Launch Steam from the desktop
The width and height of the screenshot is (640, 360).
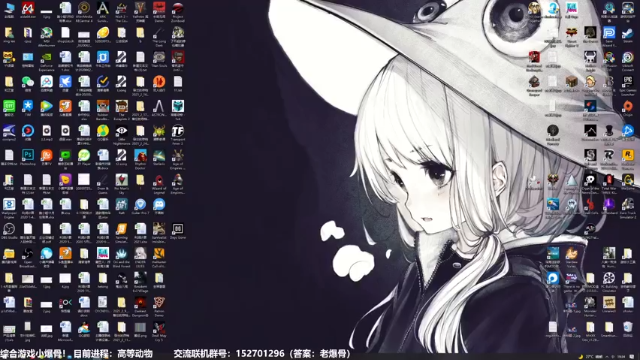point(628,35)
